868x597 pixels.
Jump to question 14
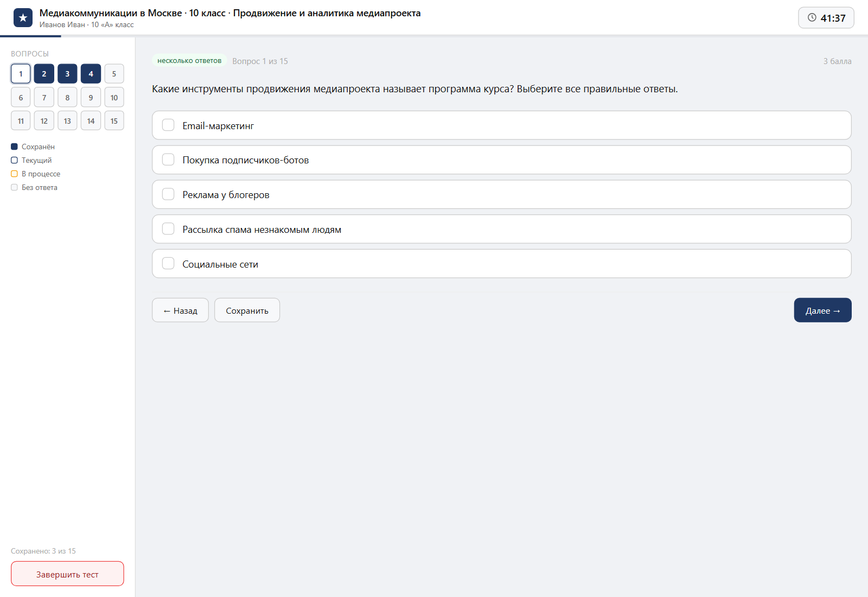[91, 121]
